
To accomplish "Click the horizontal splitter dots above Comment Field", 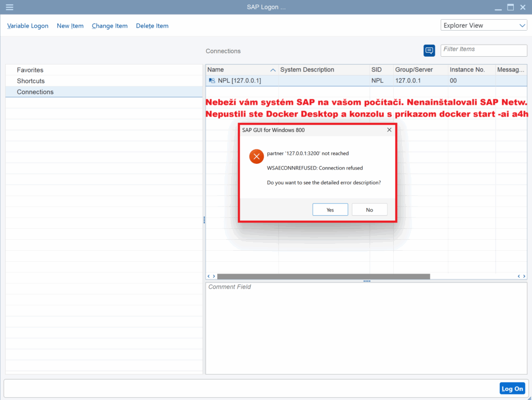I will coord(367,281).
